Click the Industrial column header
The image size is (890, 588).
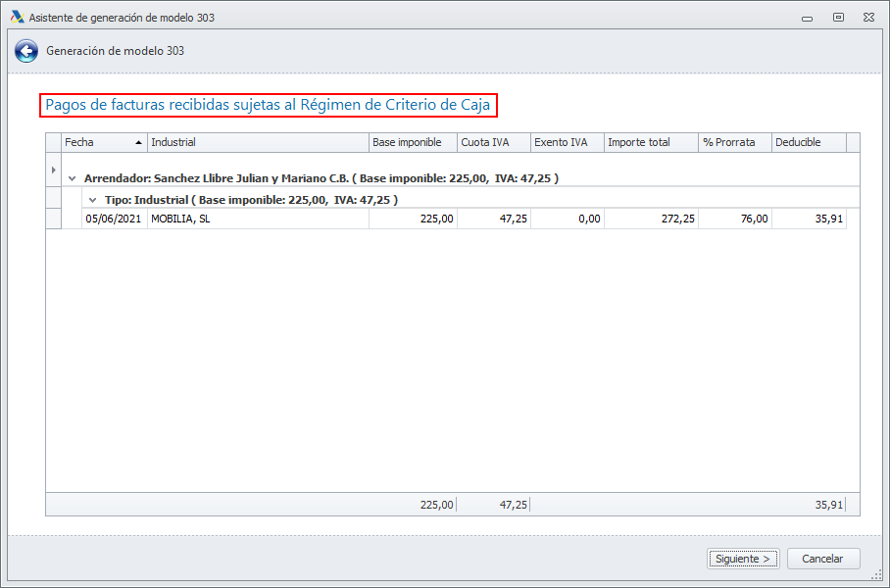[258, 142]
